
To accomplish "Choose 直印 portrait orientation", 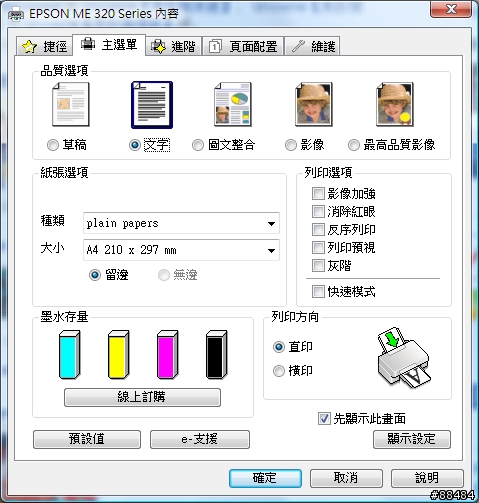I will (279, 347).
